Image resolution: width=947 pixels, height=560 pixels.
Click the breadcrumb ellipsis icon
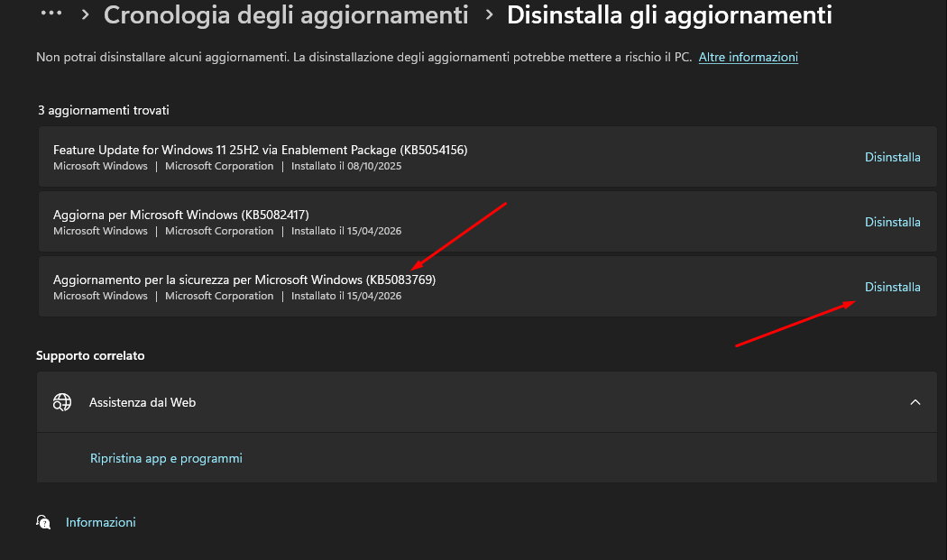(51, 14)
